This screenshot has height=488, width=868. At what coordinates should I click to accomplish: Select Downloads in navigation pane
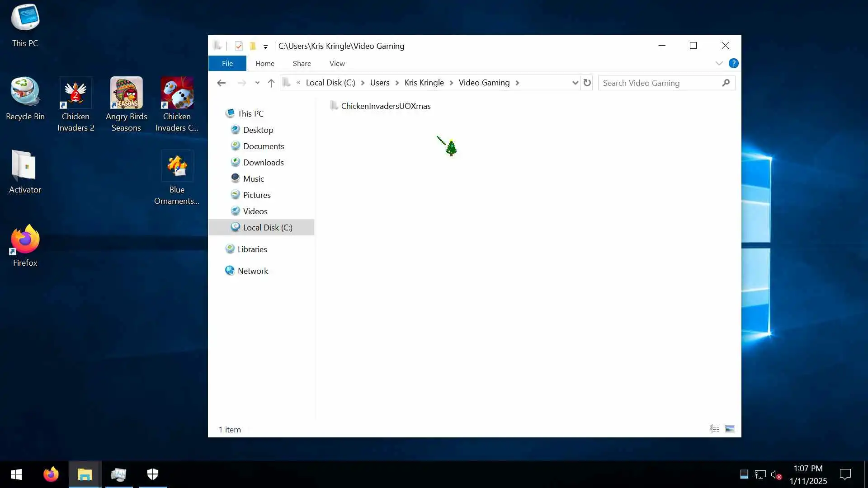tap(263, 162)
